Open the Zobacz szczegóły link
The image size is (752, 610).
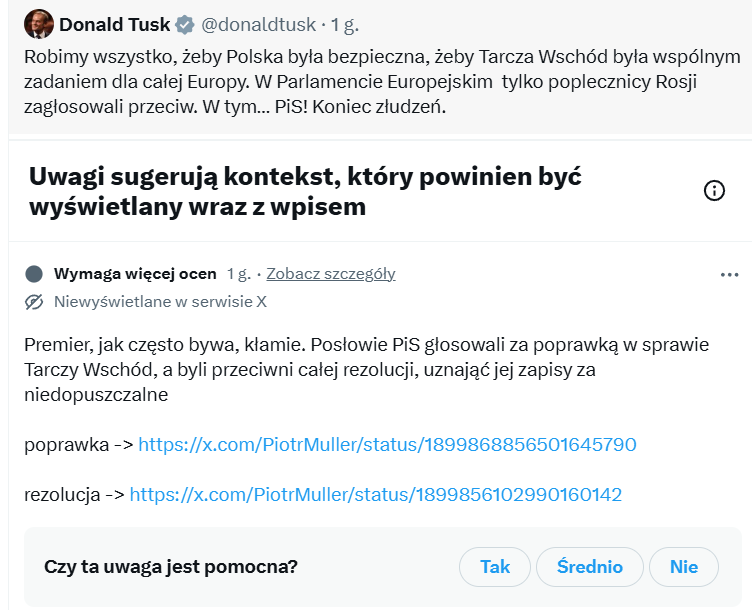330,274
